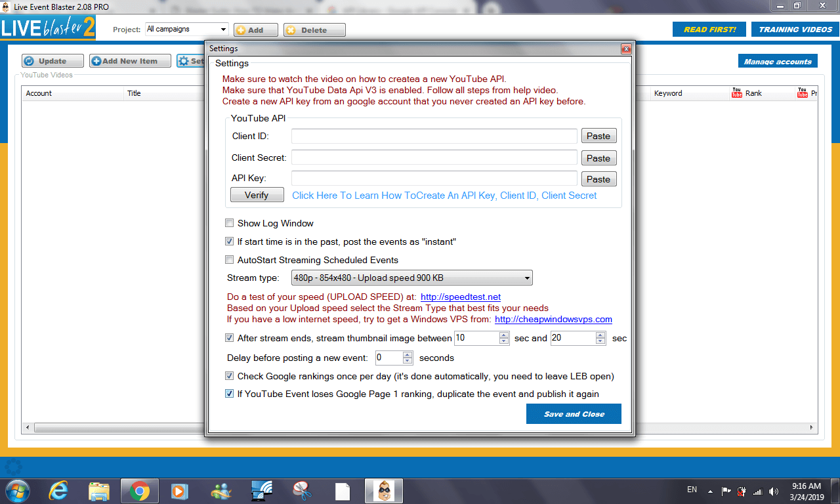
Task: Click the first thumbnail seconds field showing 10
Action: [x=476, y=338]
